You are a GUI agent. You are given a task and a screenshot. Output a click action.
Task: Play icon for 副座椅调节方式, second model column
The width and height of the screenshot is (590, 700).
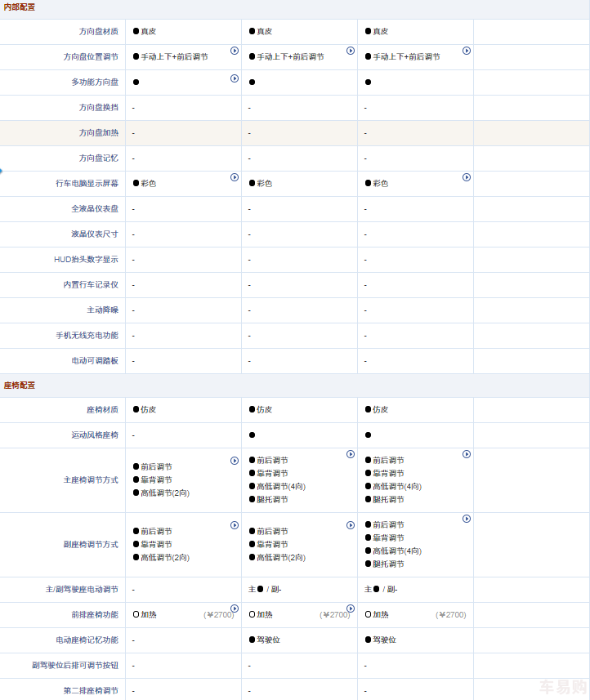pyautogui.click(x=351, y=525)
